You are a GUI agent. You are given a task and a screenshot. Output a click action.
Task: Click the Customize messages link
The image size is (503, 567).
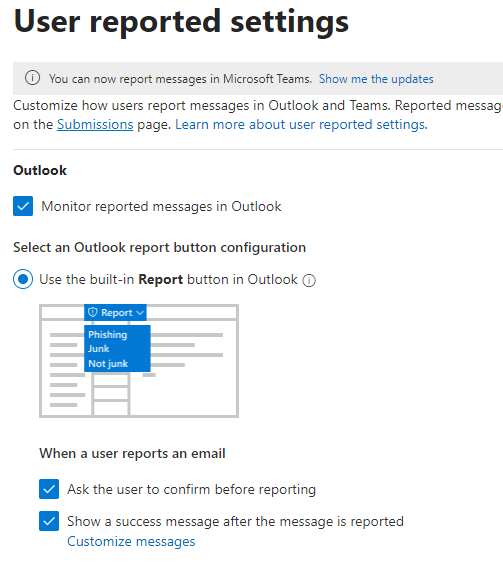coord(131,541)
